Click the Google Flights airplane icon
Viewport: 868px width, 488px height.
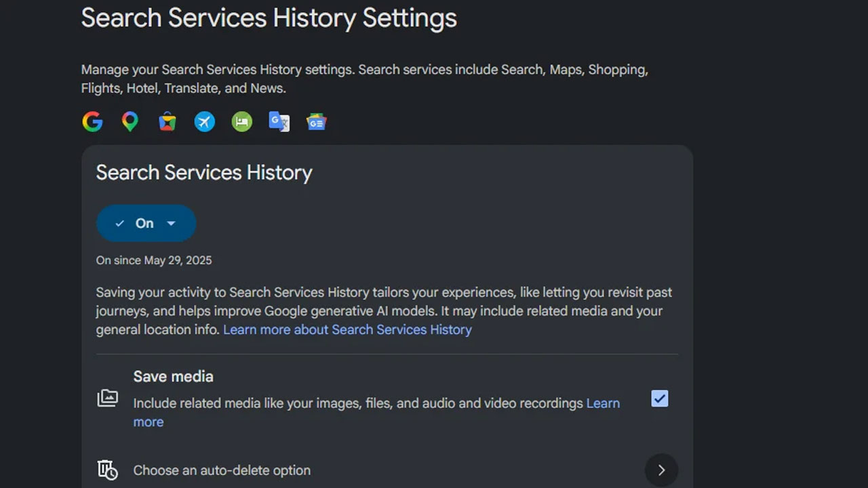pyautogui.click(x=205, y=122)
